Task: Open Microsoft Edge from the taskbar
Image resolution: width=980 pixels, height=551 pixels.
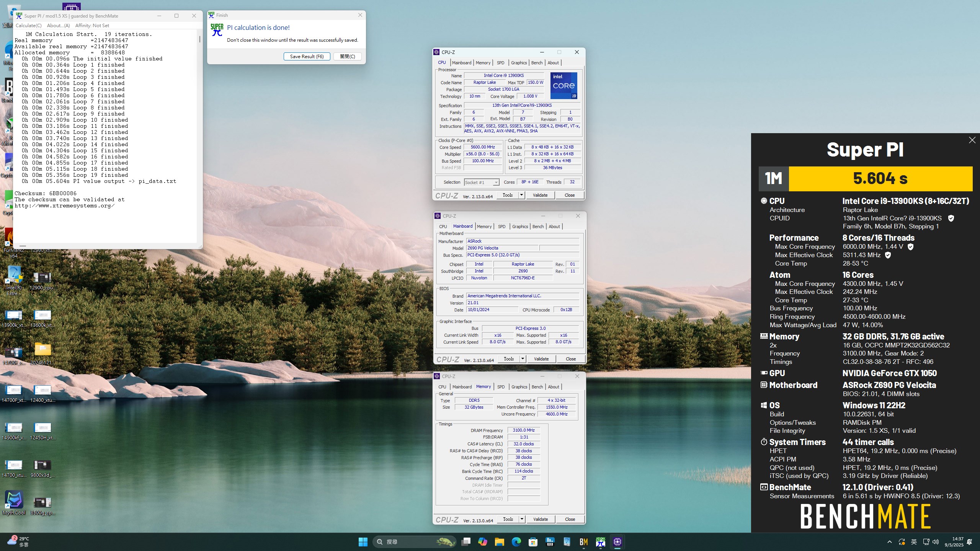Action: coord(516,542)
